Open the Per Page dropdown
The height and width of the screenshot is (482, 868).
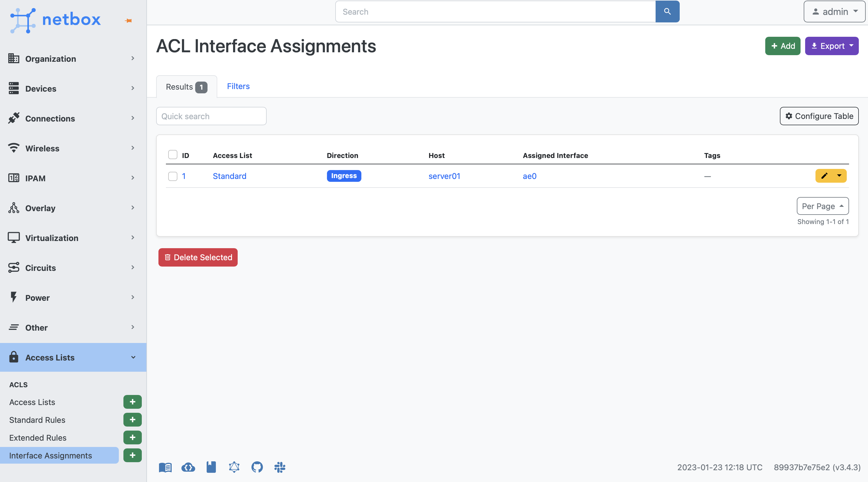click(x=822, y=206)
